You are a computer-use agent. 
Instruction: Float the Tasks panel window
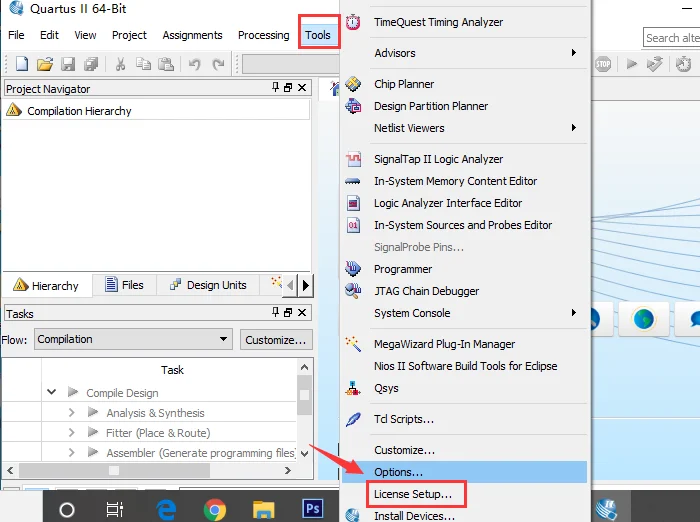(288, 313)
